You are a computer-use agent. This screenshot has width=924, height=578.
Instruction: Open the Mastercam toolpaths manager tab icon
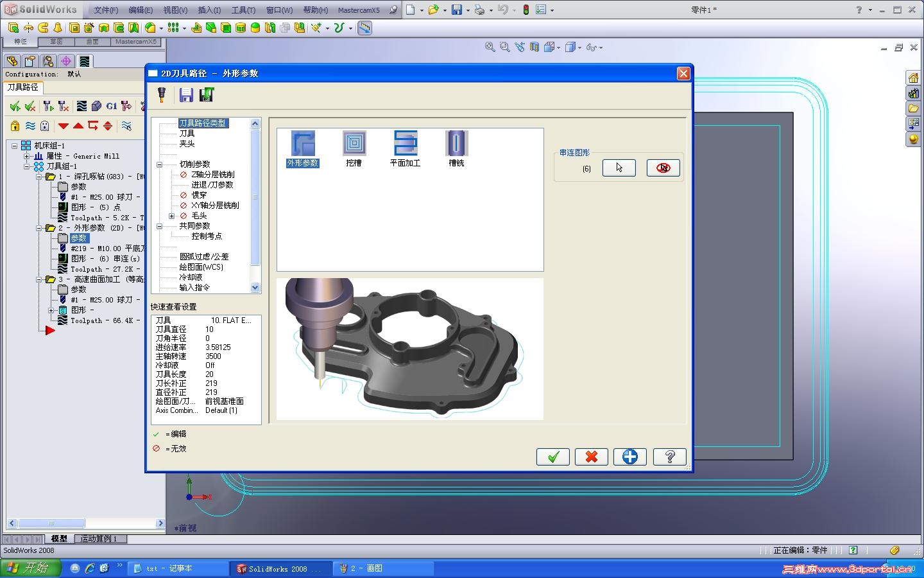(x=84, y=61)
